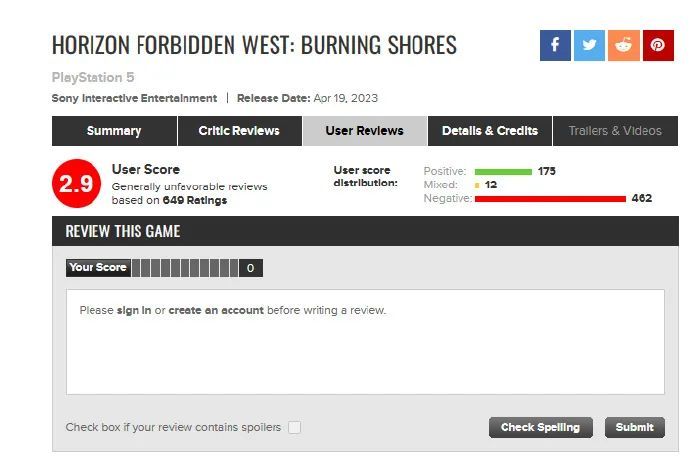Click the create an account link

[216, 310]
